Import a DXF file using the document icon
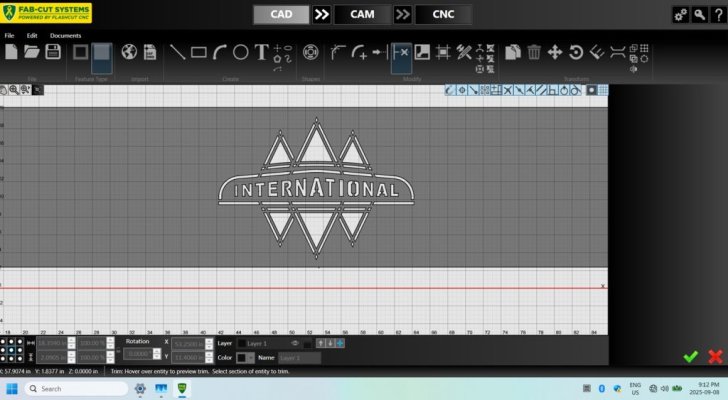Image resolution: width=728 pixels, height=400 pixels. [x=150, y=52]
